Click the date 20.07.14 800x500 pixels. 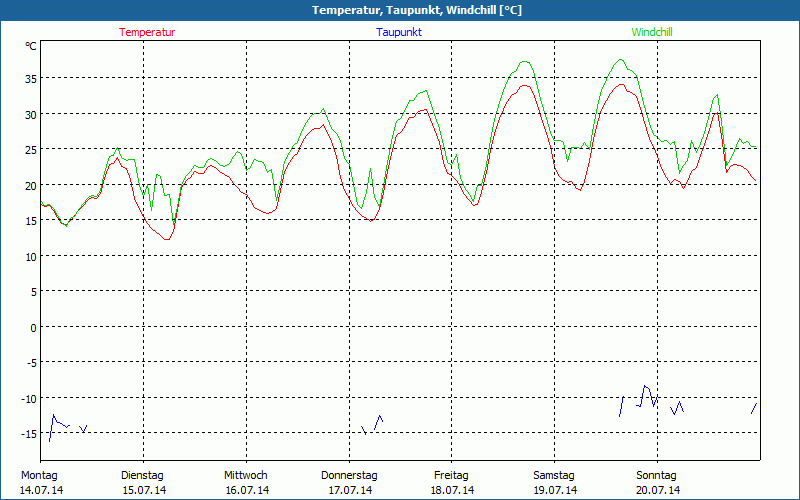coord(658,490)
